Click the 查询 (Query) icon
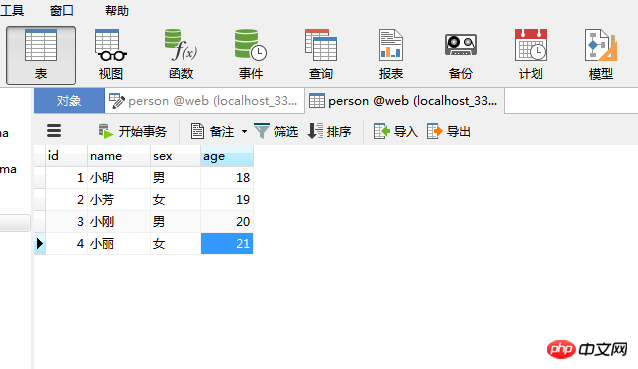Viewport: 638px width, 369px height. [x=321, y=55]
